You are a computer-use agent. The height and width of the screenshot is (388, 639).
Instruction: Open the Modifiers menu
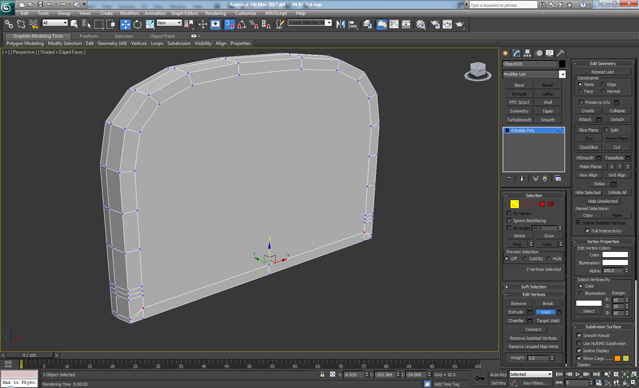coord(130,13)
